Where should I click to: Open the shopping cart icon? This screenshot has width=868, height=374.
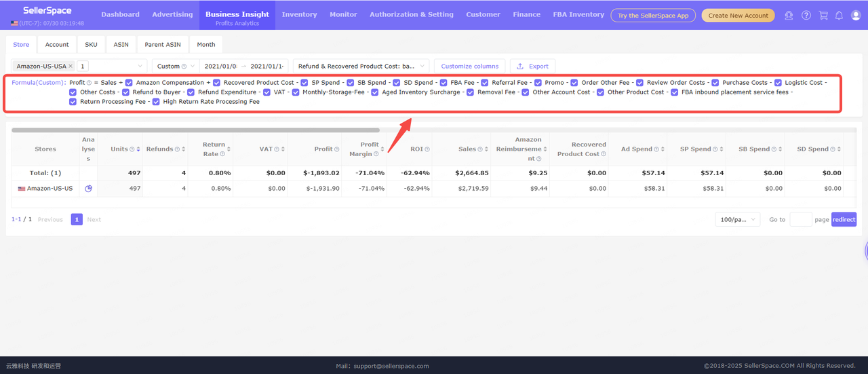tap(823, 15)
